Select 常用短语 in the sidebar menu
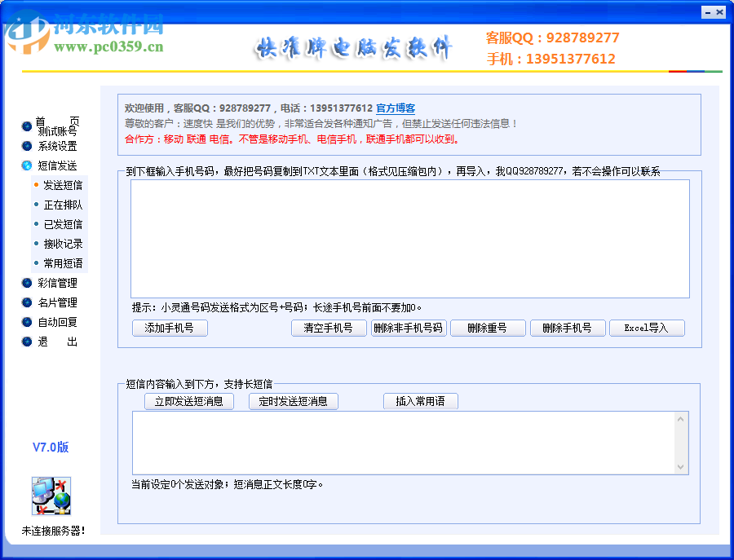Viewport: 734px width, 560px height. [64, 263]
